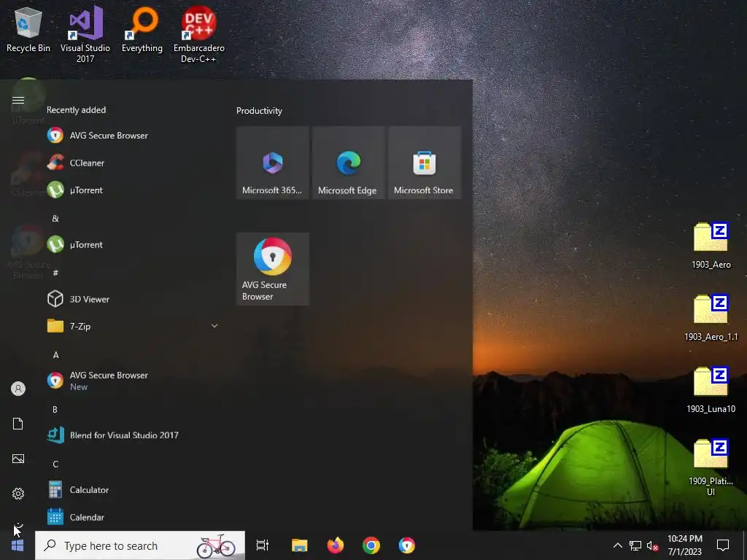Viewport: 747px width, 560px height.
Task: Click the Productivity group header
Action: coord(259,111)
